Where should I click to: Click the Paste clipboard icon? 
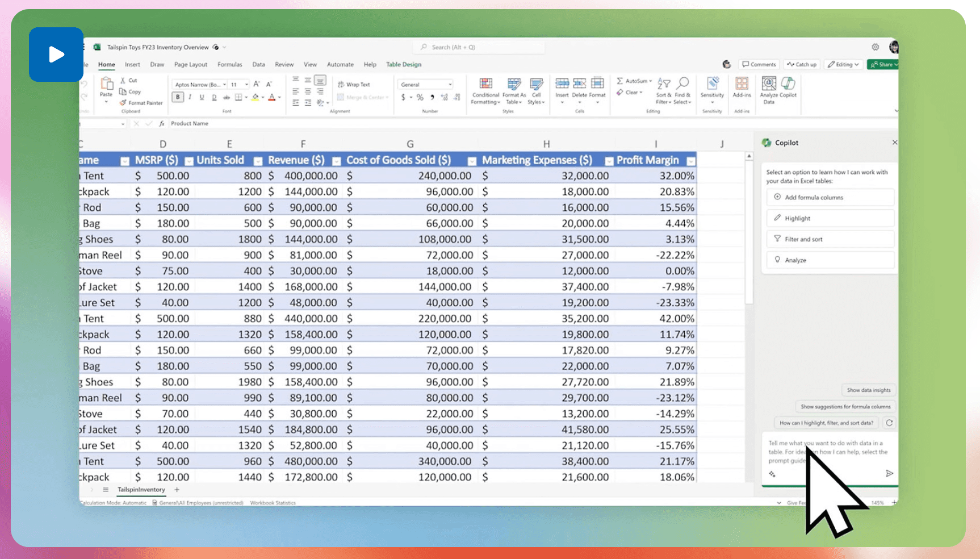coord(106,85)
